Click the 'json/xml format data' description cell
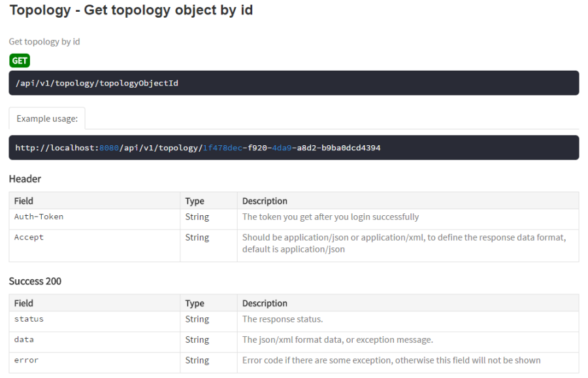 pos(337,339)
